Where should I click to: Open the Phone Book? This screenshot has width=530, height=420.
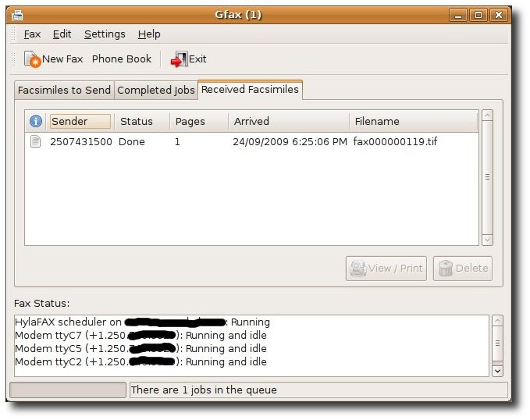122,59
